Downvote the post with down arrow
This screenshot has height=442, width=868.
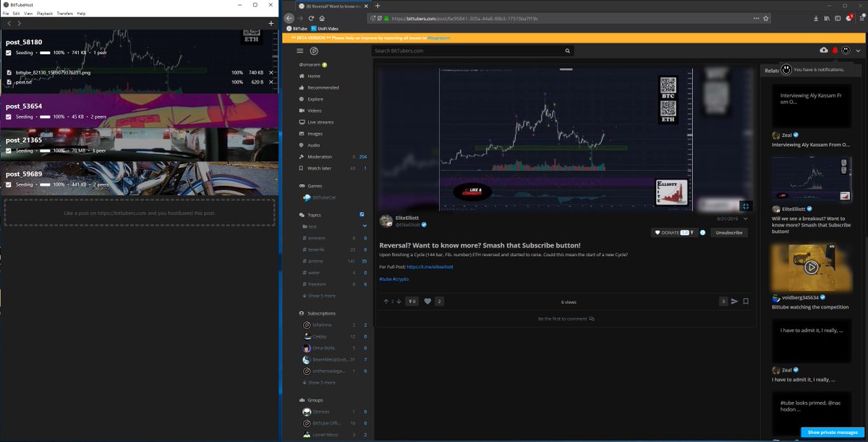[399, 301]
